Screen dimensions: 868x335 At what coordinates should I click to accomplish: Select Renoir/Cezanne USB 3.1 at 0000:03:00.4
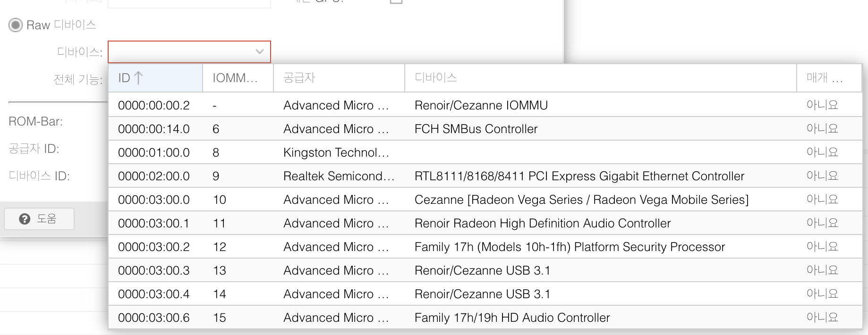click(485, 293)
